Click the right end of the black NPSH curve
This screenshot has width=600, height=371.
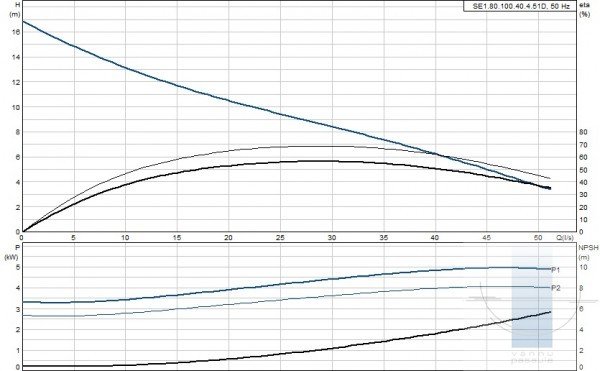[x=550, y=312]
